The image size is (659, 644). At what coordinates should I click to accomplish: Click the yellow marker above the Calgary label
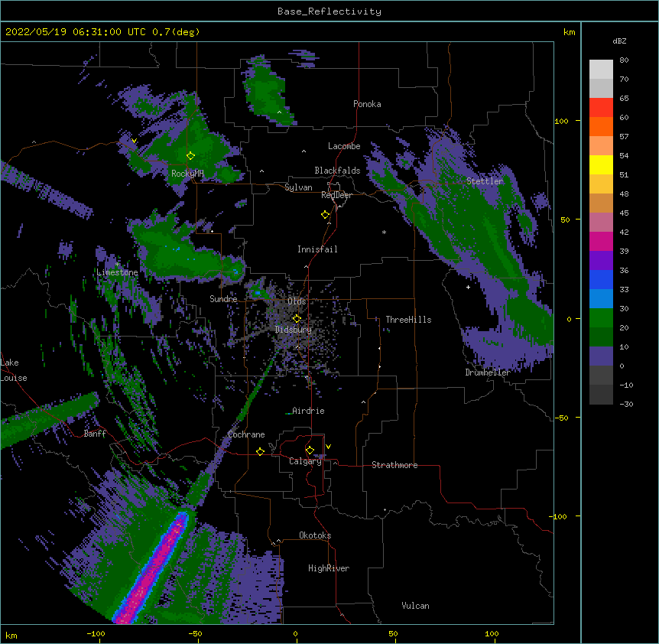coord(310,450)
